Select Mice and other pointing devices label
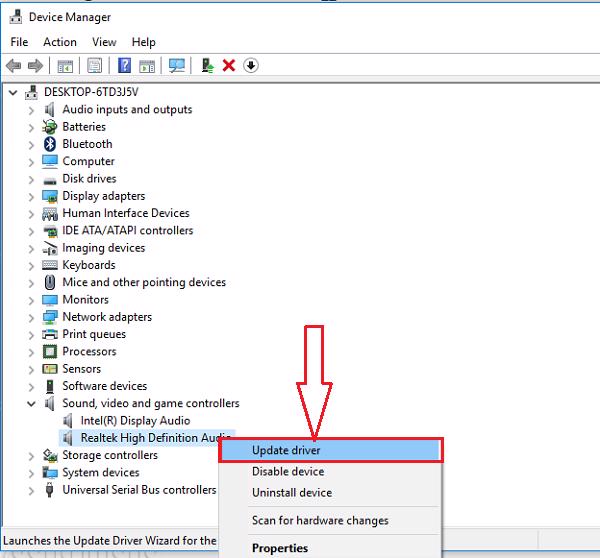This screenshot has width=600, height=558. pyautogui.click(x=144, y=282)
